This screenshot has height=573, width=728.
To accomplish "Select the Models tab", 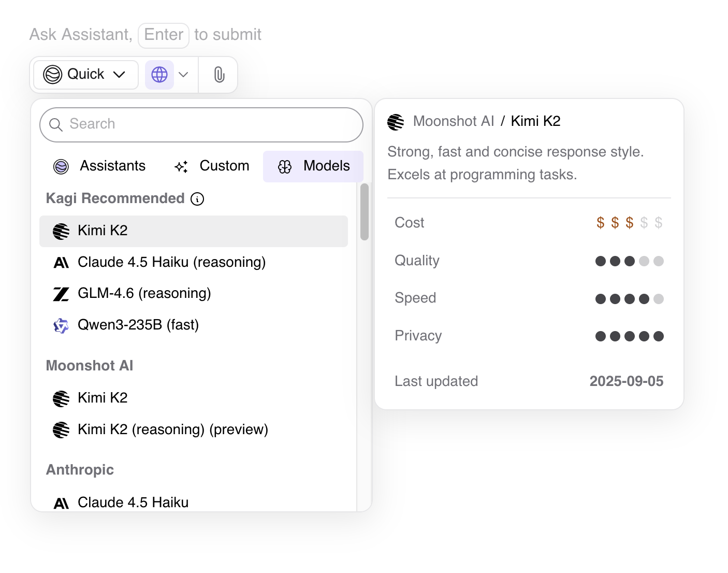I will (x=314, y=166).
